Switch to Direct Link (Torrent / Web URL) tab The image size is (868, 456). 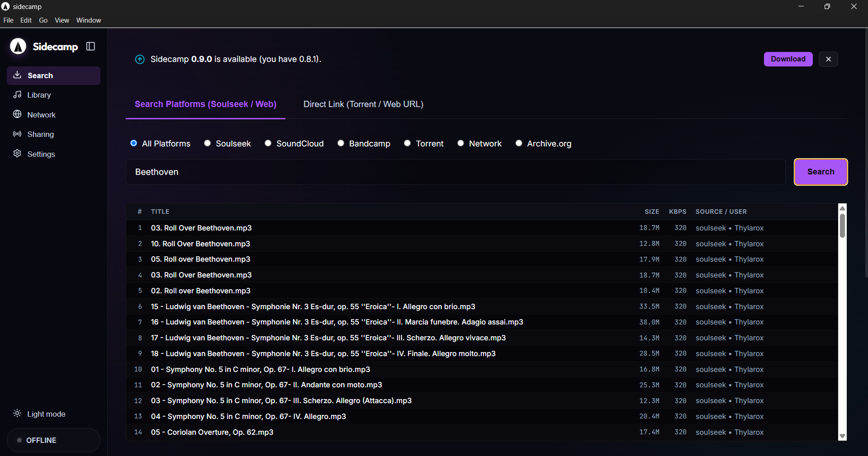pyautogui.click(x=363, y=104)
